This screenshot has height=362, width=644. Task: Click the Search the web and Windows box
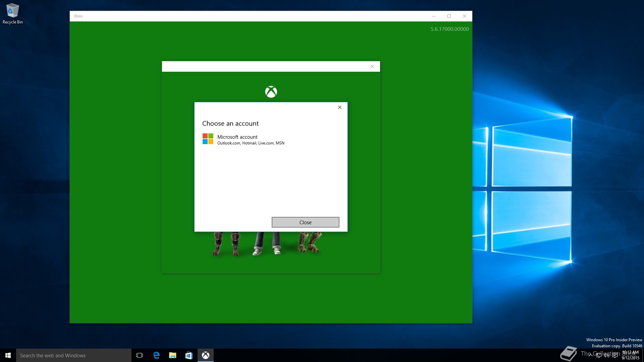tap(74, 355)
